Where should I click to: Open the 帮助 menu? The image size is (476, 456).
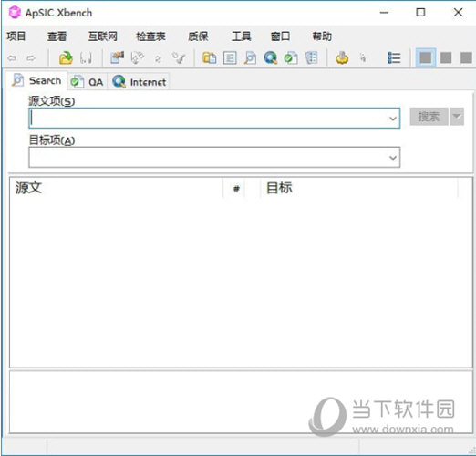(x=322, y=36)
